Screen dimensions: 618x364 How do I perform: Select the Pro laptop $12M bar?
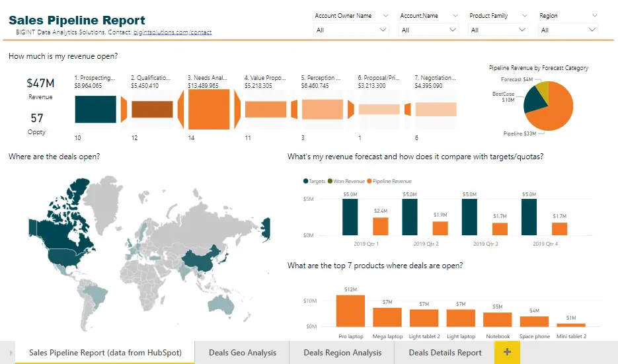click(x=350, y=310)
